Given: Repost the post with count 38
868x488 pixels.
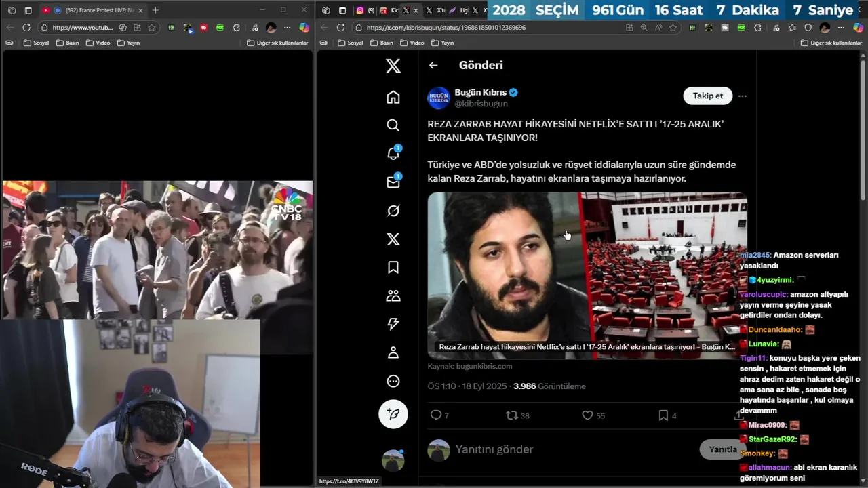Looking at the screenshot, I should [517, 415].
